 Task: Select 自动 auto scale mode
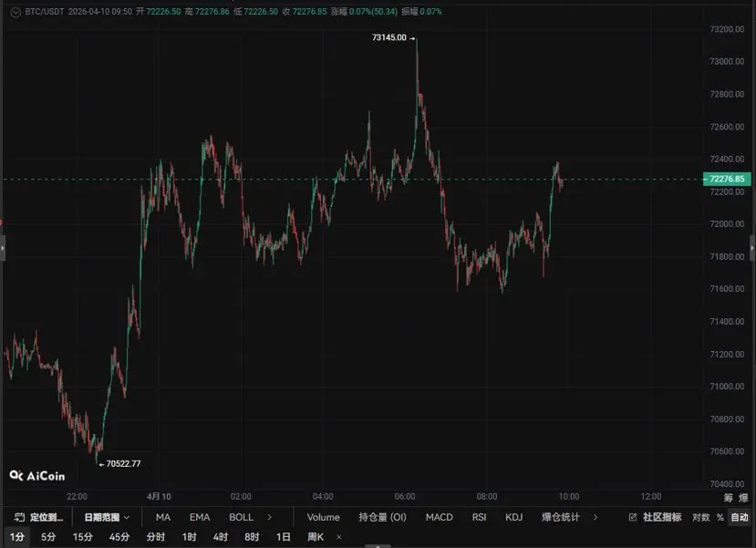pos(740,517)
